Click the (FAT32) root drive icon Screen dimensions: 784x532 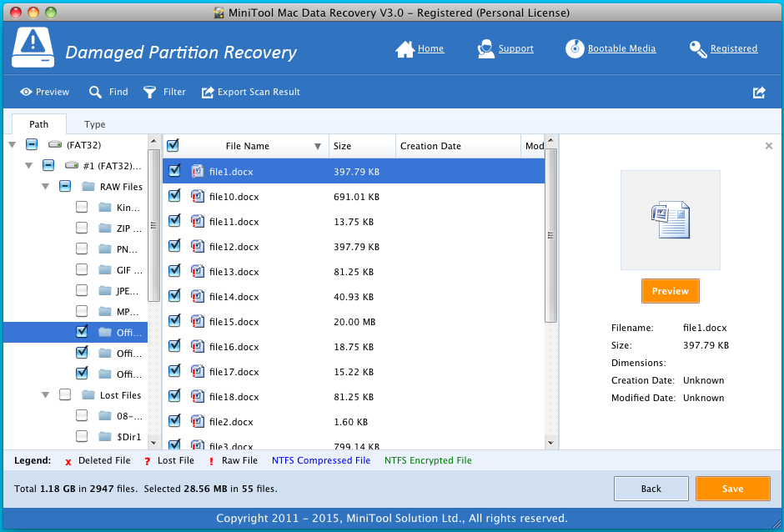point(55,145)
